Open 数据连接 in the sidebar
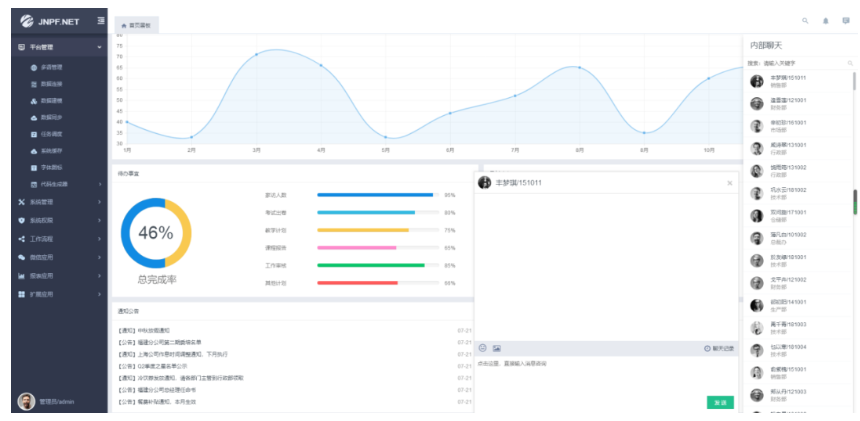The height and width of the screenshot is (421, 860). click(51, 84)
